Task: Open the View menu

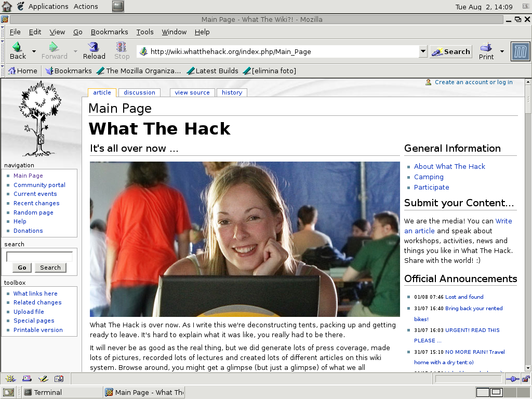Action: 57,32
